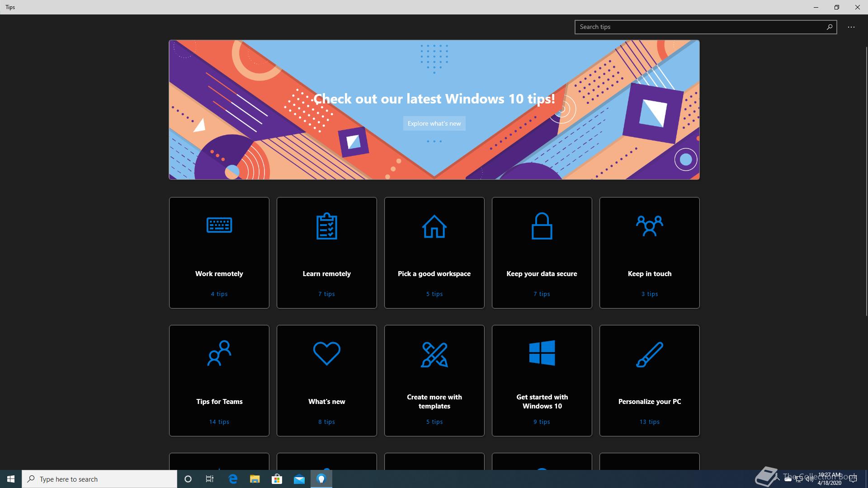
Task: Open the Learn remotely card title
Action: pos(327,274)
